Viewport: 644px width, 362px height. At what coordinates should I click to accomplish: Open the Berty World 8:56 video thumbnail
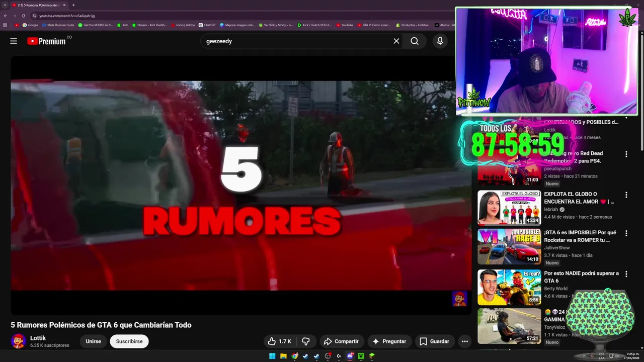(509, 287)
